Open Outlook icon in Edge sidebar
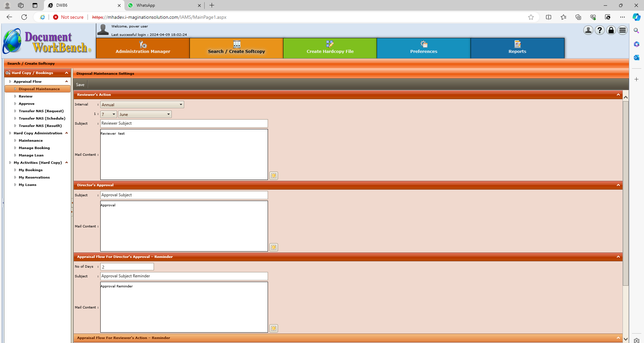This screenshot has width=644, height=343. (x=636, y=58)
